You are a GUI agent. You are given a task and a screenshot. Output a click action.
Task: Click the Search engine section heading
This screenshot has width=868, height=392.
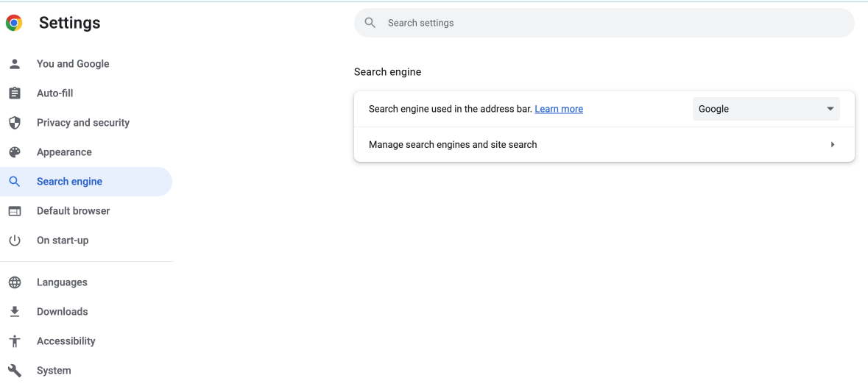point(387,72)
